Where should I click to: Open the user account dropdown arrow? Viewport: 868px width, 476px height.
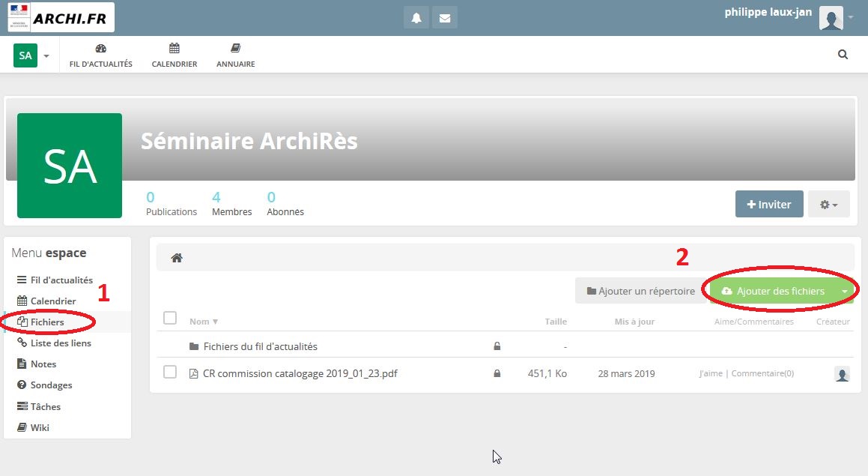click(851, 18)
